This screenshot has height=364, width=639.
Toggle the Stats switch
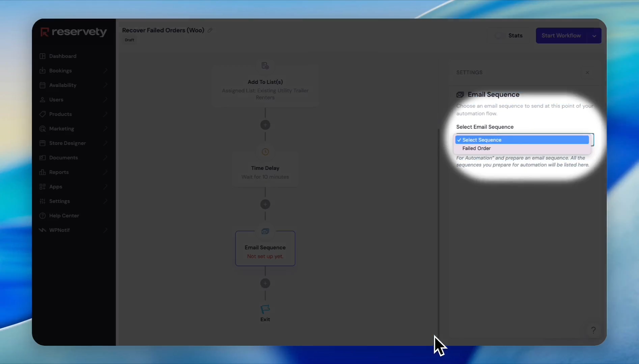(499, 36)
